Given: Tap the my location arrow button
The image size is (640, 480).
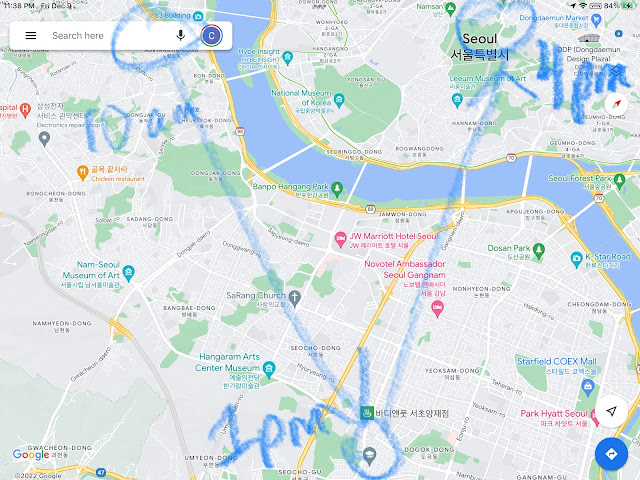Looking at the screenshot, I should pos(611,411).
